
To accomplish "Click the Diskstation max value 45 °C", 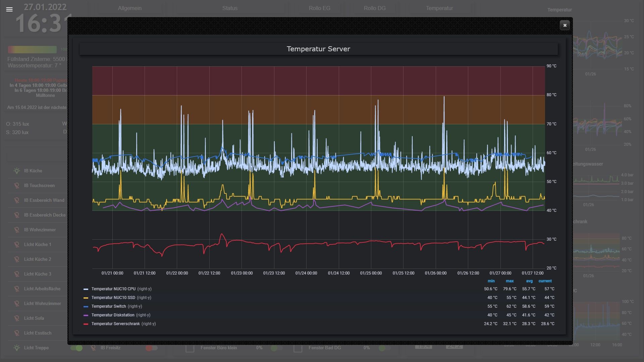I will pos(511,315).
